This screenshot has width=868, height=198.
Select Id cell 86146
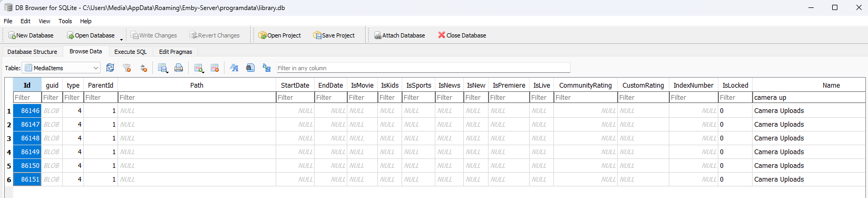[27, 111]
